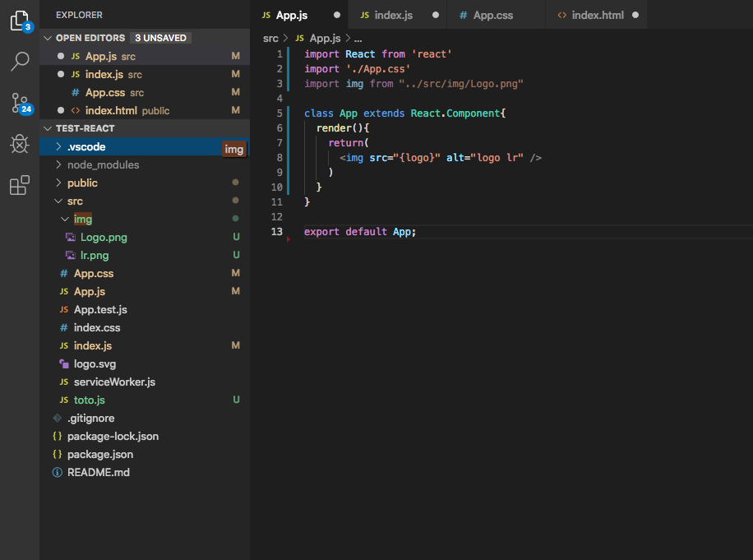Close index.js in Open Editors via its dot
The height and width of the screenshot is (560, 753).
pyautogui.click(x=61, y=74)
